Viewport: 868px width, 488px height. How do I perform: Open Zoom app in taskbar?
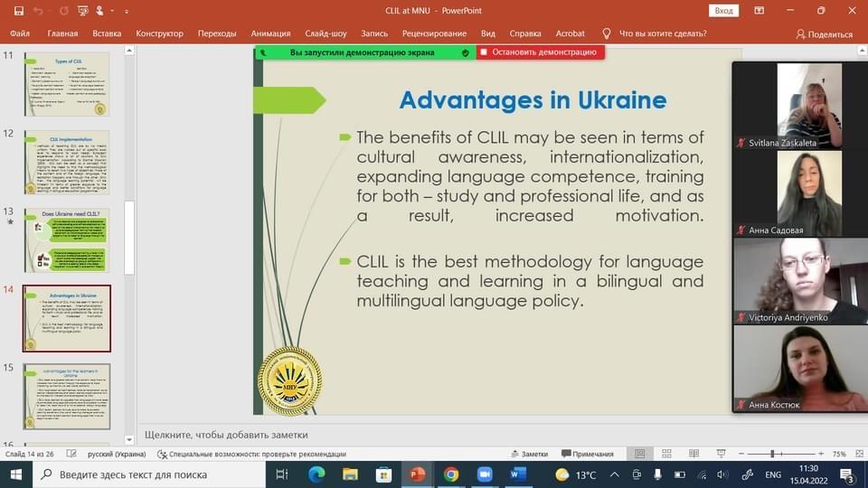pyautogui.click(x=484, y=474)
